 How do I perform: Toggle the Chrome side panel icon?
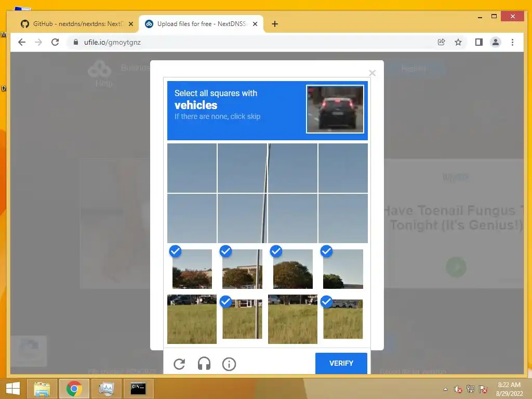click(478, 42)
